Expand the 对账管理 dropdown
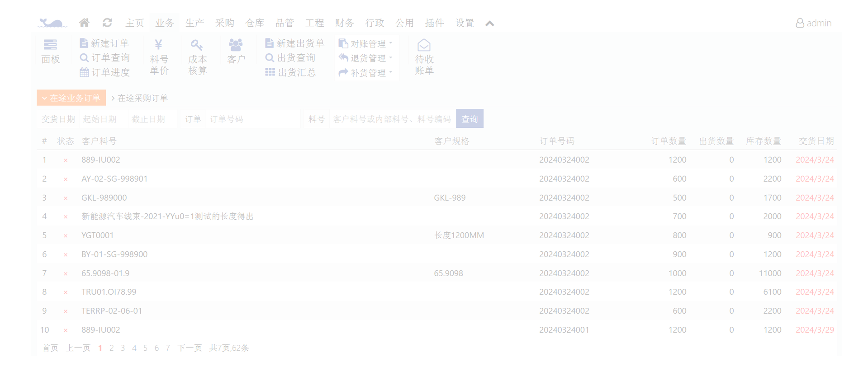868x367 pixels. (x=366, y=44)
